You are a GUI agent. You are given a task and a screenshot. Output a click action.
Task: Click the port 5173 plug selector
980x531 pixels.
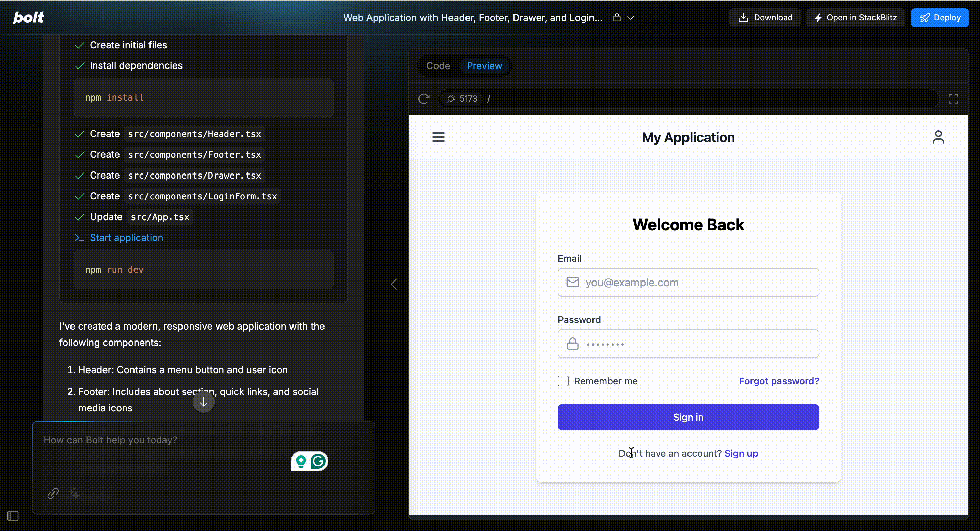(x=462, y=99)
